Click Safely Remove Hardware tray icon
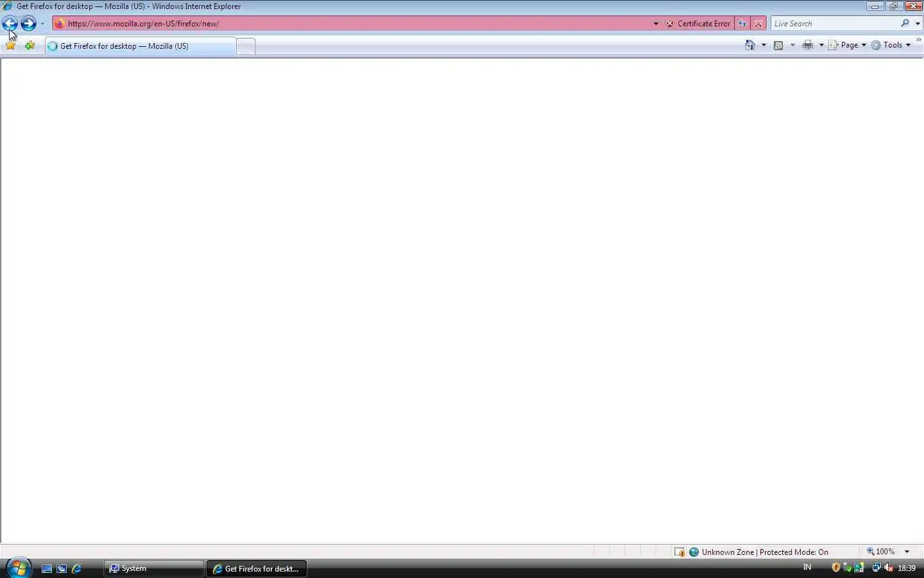 click(x=848, y=568)
